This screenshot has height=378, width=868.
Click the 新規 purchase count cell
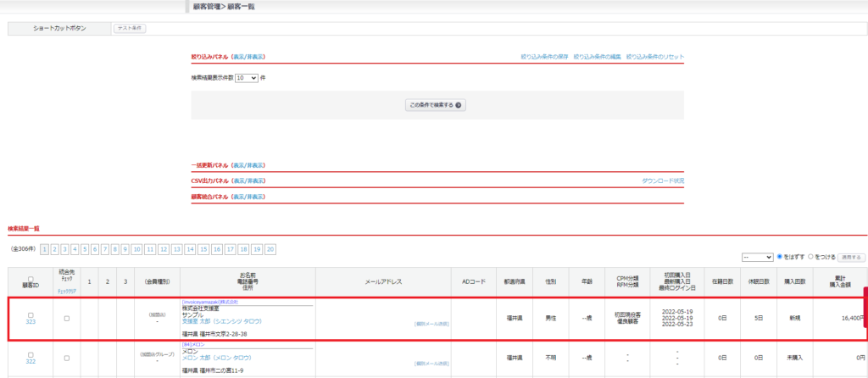coord(795,318)
